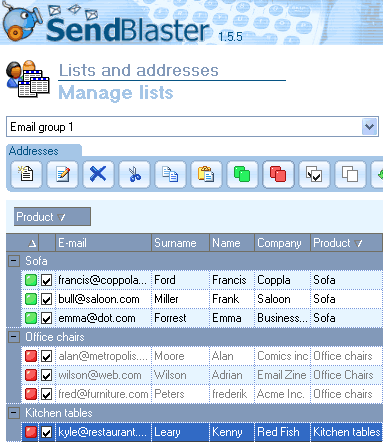Click the check all boxes icon
Viewport: 383px width, 442px height.
pyautogui.click(x=314, y=174)
